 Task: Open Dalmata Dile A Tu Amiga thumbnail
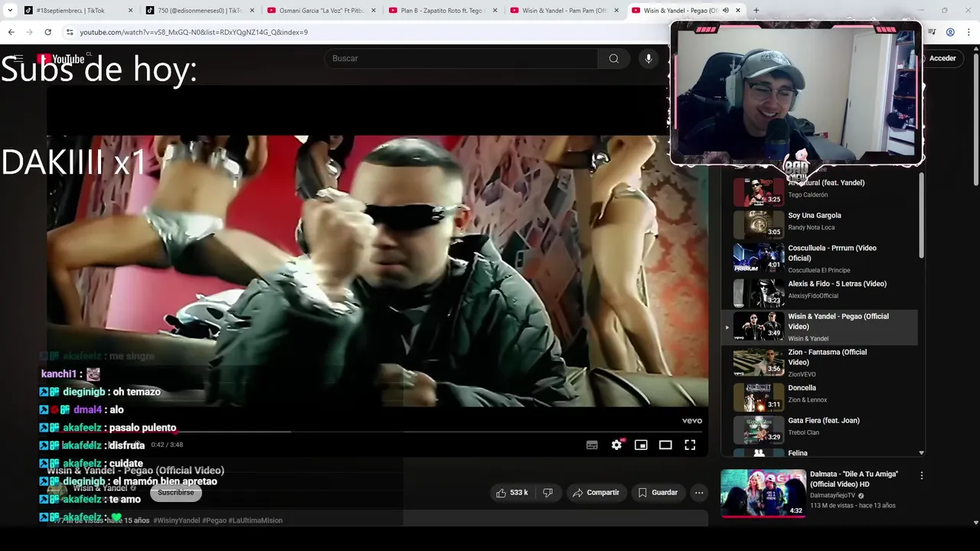click(x=763, y=494)
